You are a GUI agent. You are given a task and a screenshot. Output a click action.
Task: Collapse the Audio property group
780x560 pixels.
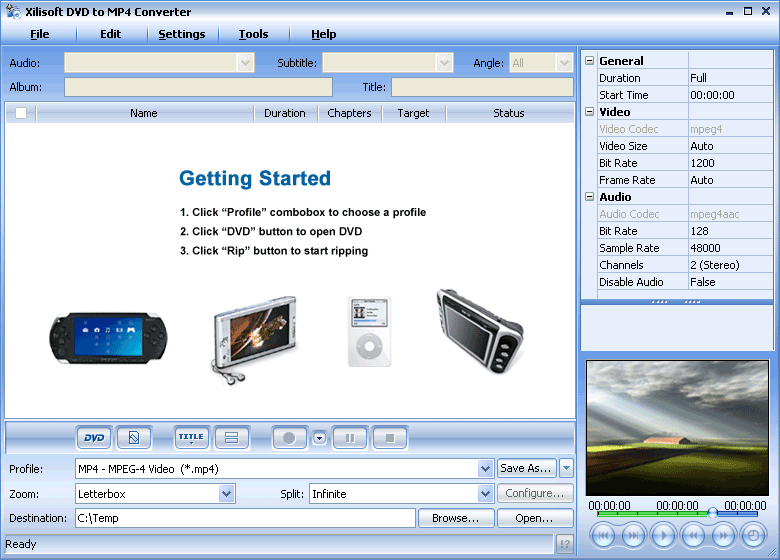[x=589, y=197]
